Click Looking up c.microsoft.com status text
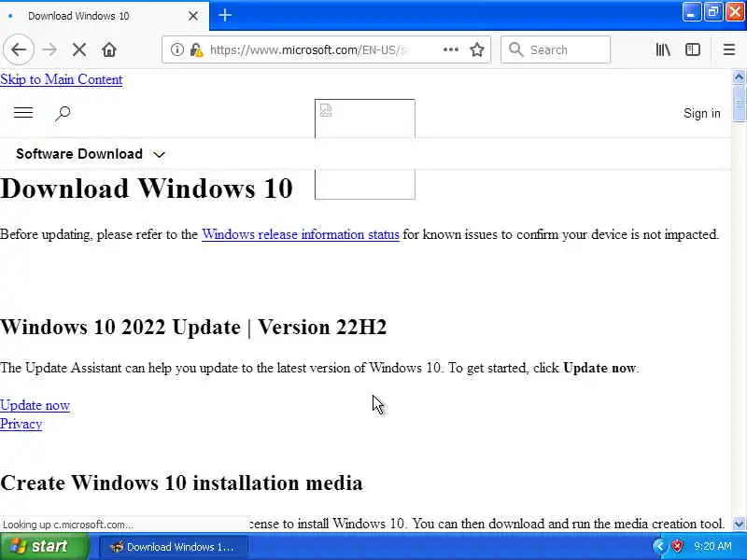Screen dimensions: 747x560 click(x=67, y=525)
